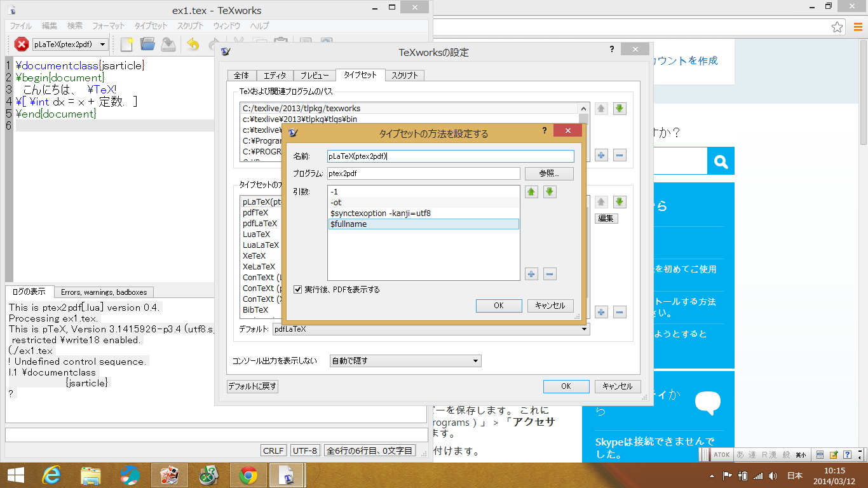Image resolution: width=868 pixels, height=488 pixels.
Task: Click browser bookmark star icon
Action: (x=837, y=27)
